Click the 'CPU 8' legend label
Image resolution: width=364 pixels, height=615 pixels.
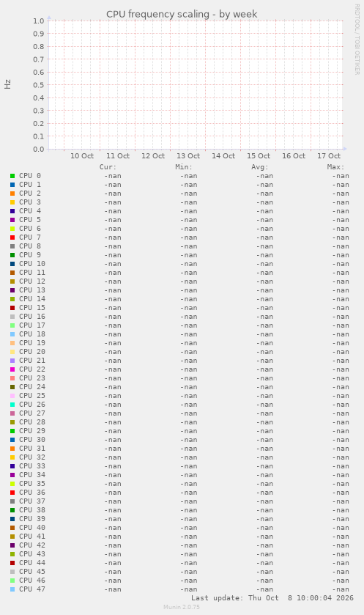30,246
